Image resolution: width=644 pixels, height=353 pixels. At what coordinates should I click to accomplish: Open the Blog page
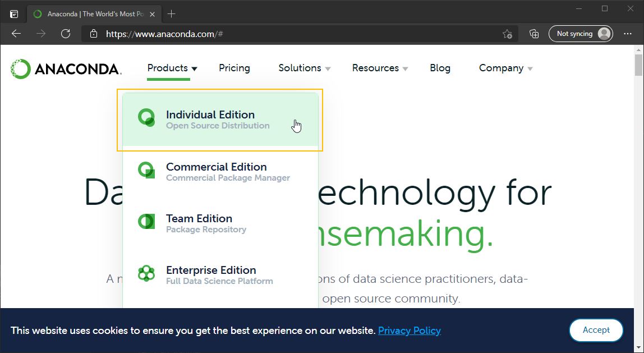tap(440, 68)
